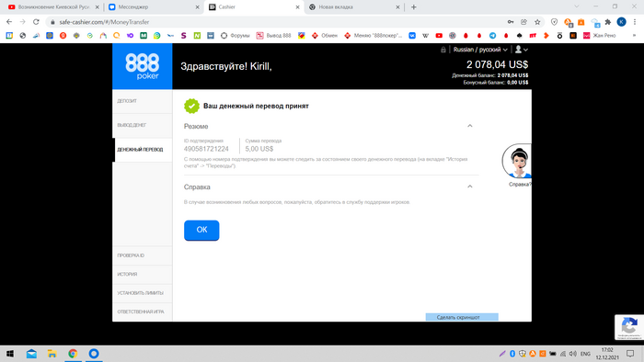This screenshot has height=362, width=644.
Task: Open Установить лимиты sidebar item
Action: [143, 293]
